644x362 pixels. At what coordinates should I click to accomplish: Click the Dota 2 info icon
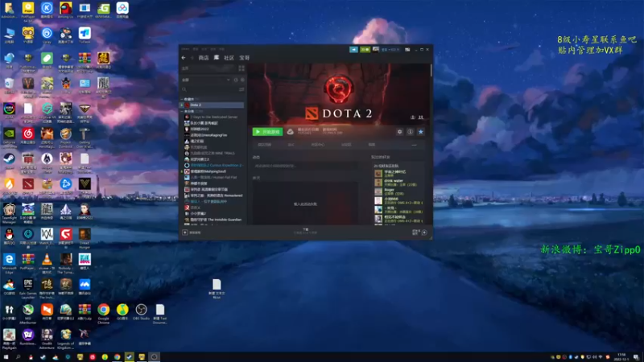pos(410,132)
